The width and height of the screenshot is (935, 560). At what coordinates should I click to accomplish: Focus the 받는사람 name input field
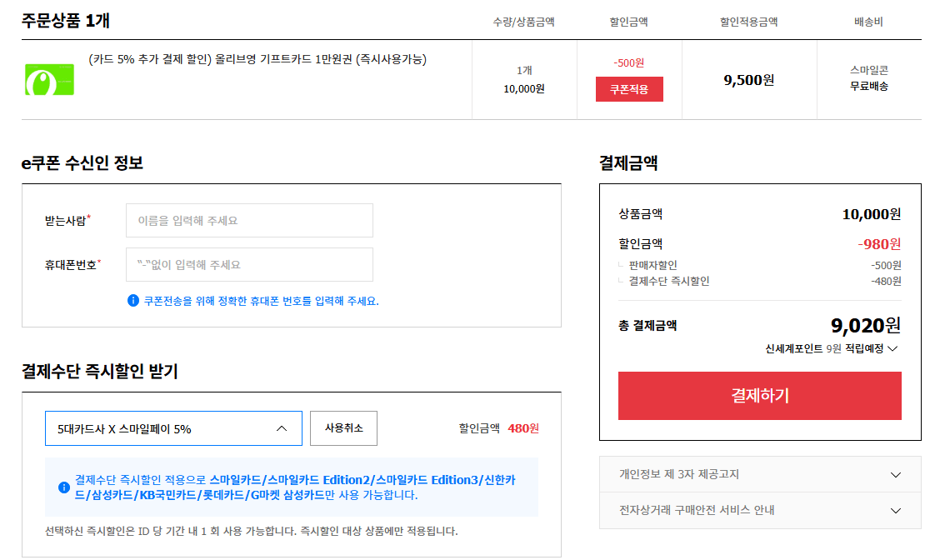[x=248, y=220]
